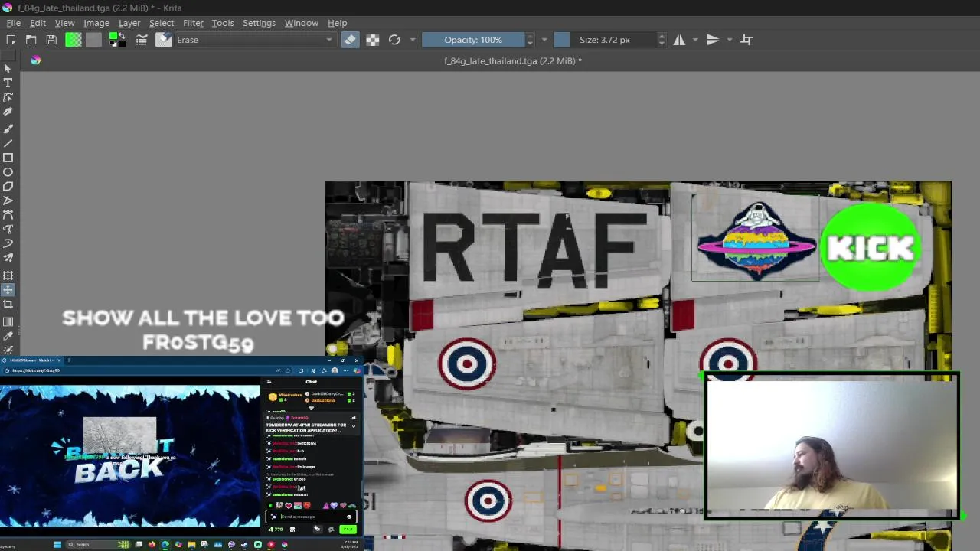Select the Color Sampler eyedropper tool
The height and width of the screenshot is (551, 980).
(x=8, y=336)
